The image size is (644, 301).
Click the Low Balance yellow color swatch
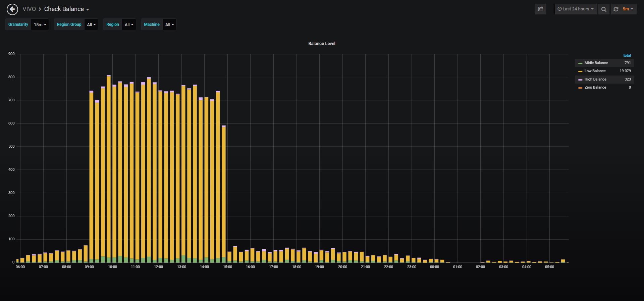(580, 71)
